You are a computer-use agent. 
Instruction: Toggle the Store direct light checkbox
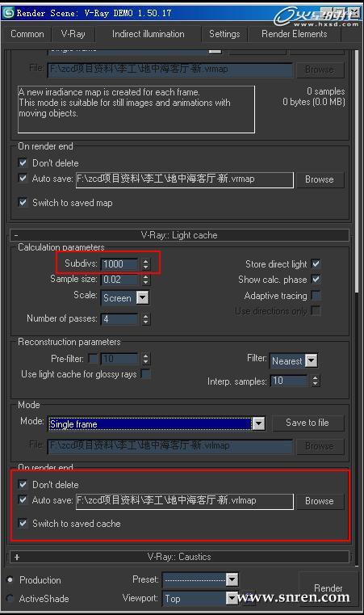coord(316,263)
